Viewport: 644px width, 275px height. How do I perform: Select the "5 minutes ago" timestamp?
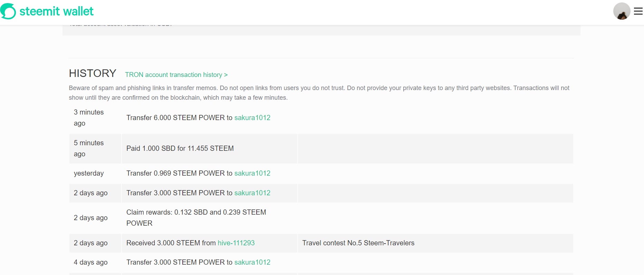tap(89, 148)
